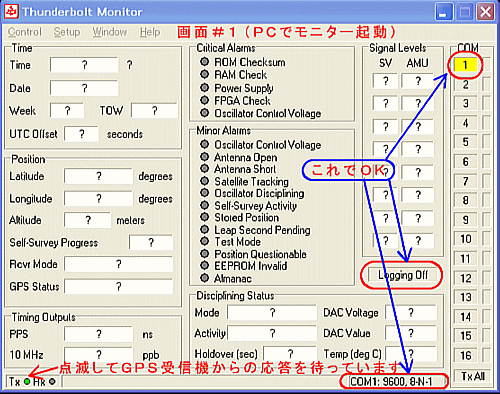The width and height of the screenshot is (500, 394).
Task: Toggle the Logging Off button
Action: click(x=402, y=275)
